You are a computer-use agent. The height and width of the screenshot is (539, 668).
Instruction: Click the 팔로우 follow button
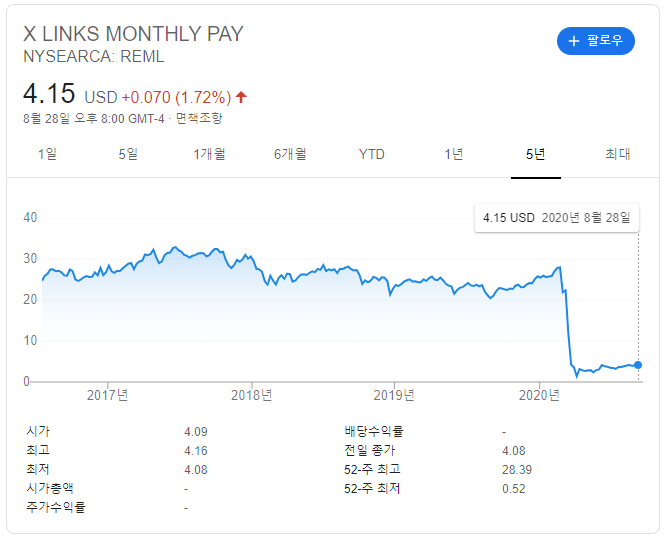(x=595, y=41)
